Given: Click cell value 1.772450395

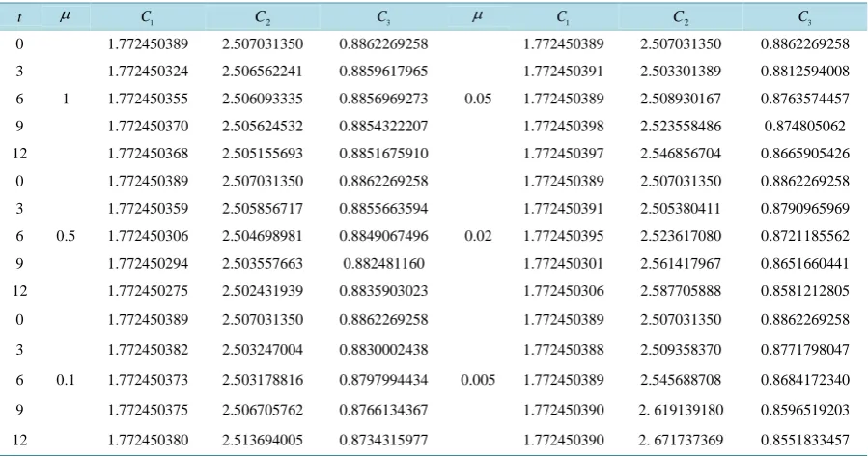Looking at the screenshot, I should 564,236.
